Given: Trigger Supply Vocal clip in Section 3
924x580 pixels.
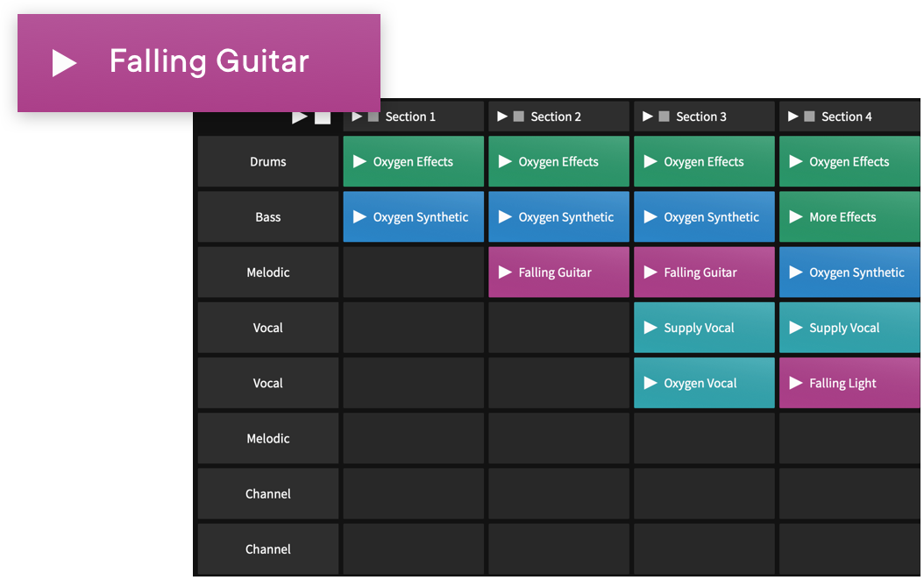Looking at the screenshot, I should (x=704, y=328).
